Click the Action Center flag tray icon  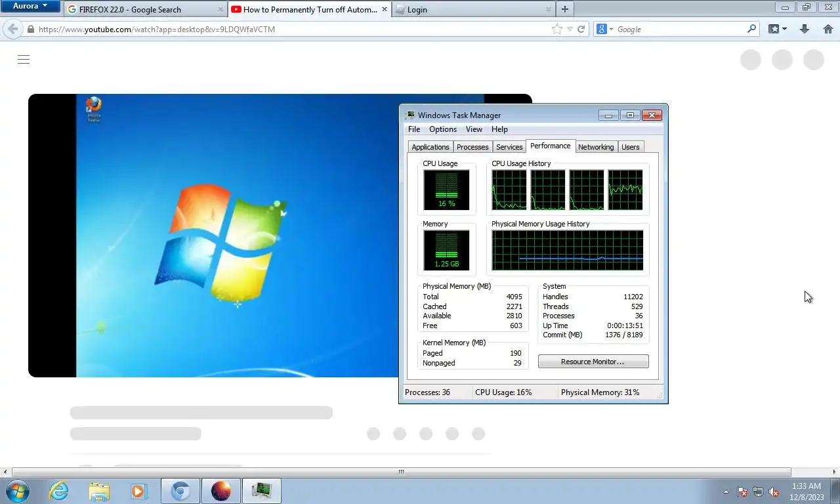(742, 492)
